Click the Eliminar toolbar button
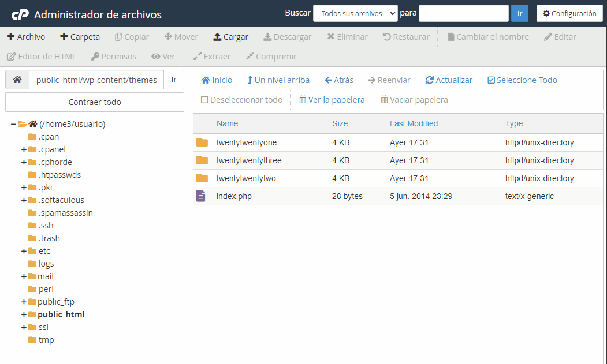 (x=347, y=37)
